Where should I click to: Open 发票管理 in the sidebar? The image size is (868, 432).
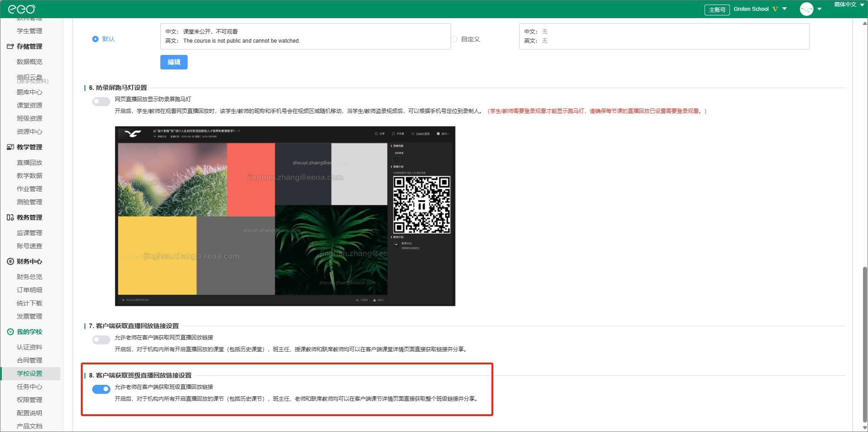30,316
